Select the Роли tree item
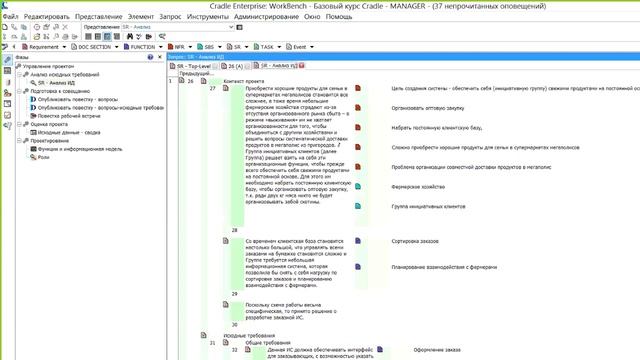The height and width of the screenshot is (360, 640). coord(43,157)
